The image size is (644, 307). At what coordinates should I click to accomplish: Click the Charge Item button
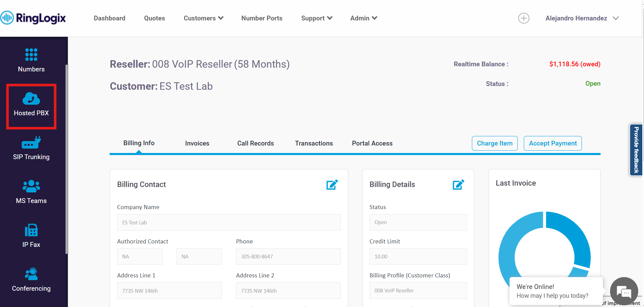coord(495,143)
